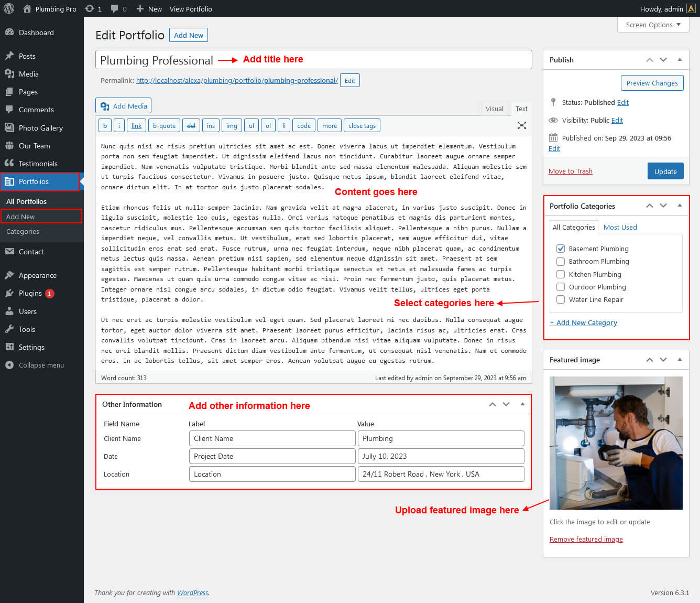700x603 pixels.
Task: Click Move to Trash link
Action: tap(570, 171)
